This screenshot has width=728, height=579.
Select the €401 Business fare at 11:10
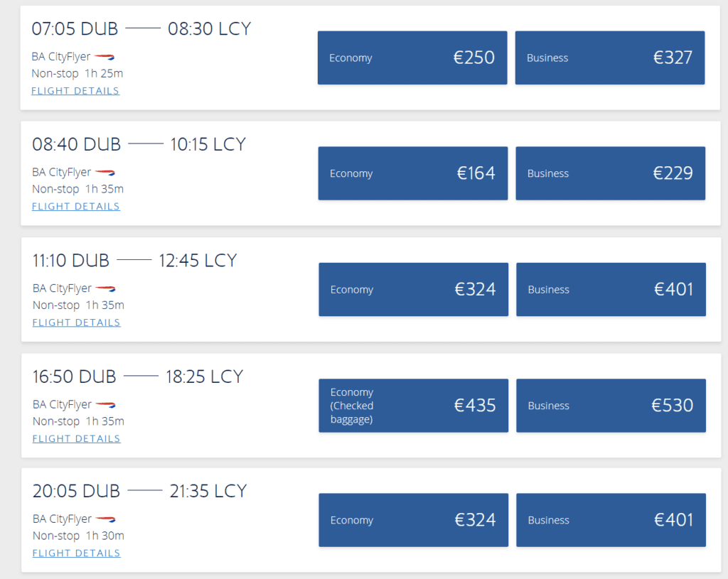(x=609, y=289)
